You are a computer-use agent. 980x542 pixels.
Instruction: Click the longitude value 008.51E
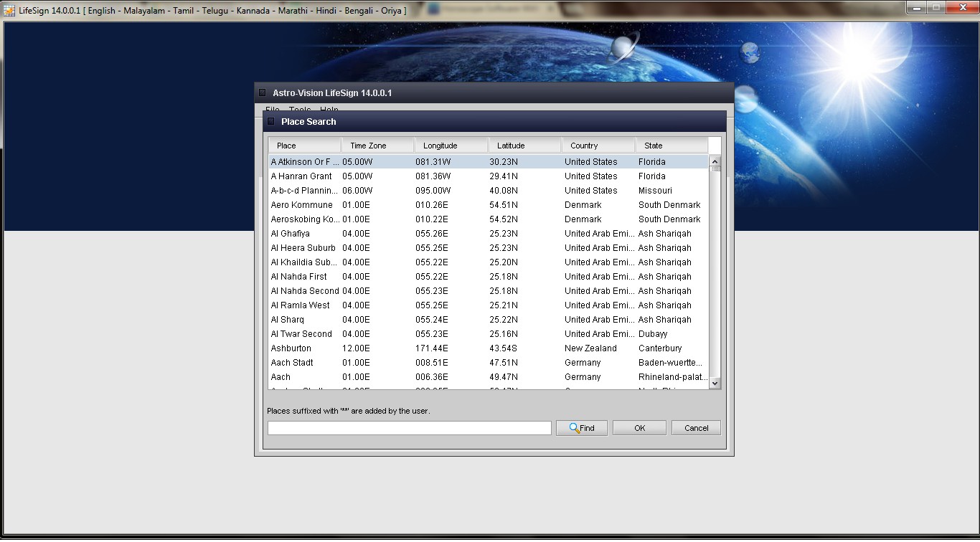432,363
